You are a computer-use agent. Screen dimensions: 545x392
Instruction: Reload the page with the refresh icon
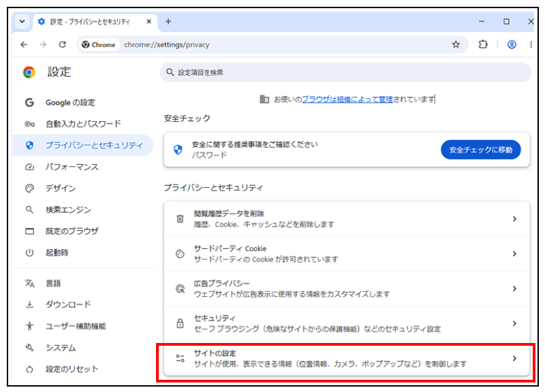(x=63, y=44)
